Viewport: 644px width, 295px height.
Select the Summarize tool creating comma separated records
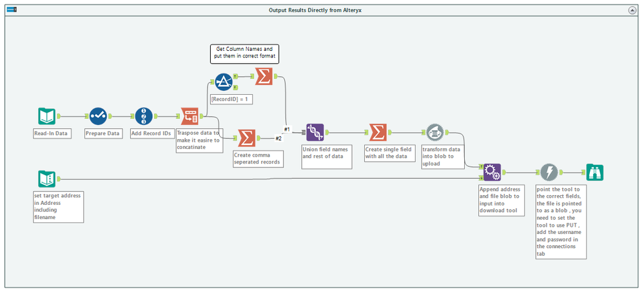247,138
